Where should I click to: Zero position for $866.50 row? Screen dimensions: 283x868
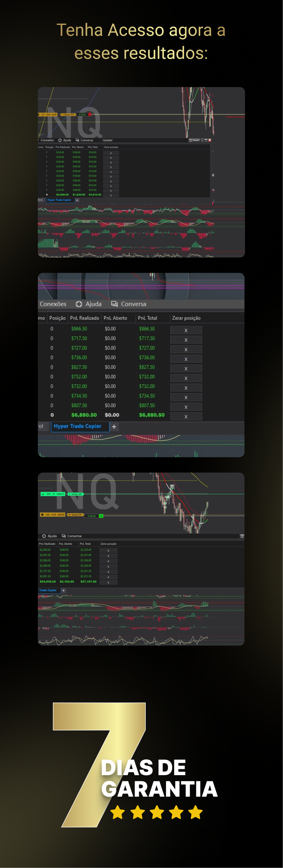click(x=186, y=330)
